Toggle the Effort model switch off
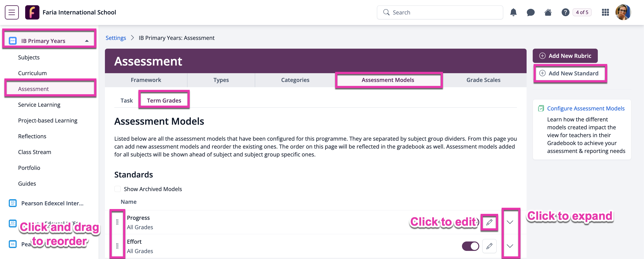Screen dimensions: 644x259 tap(470, 246)
